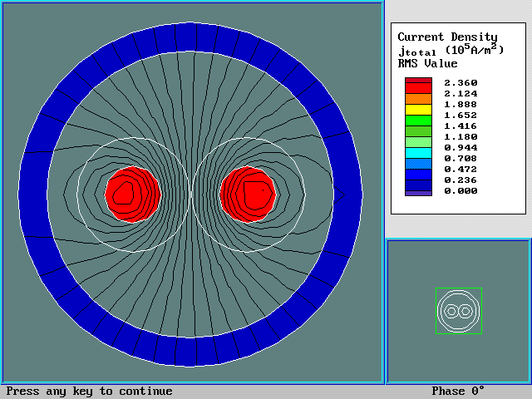Click the left red conductor core
Screen dimensions: 532x399
click(132, 194)
